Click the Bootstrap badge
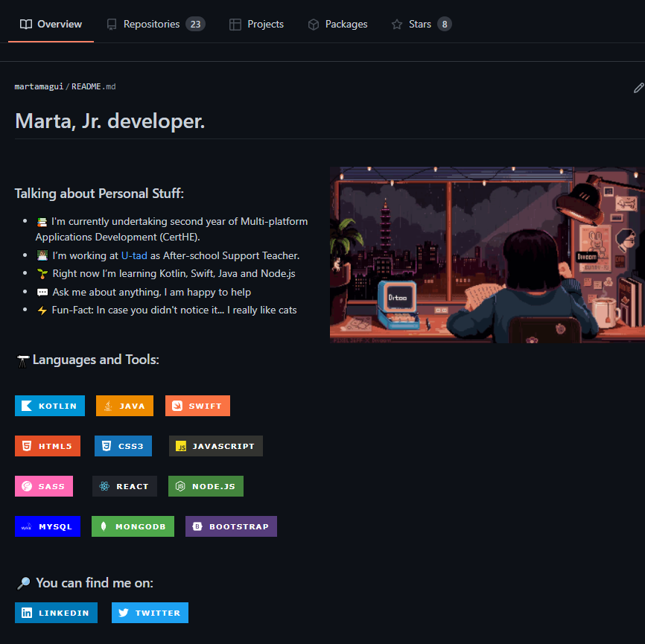Image resolution: width=645 pixels, height=644 pixels. pyautogui.click(x=231, y=526)
